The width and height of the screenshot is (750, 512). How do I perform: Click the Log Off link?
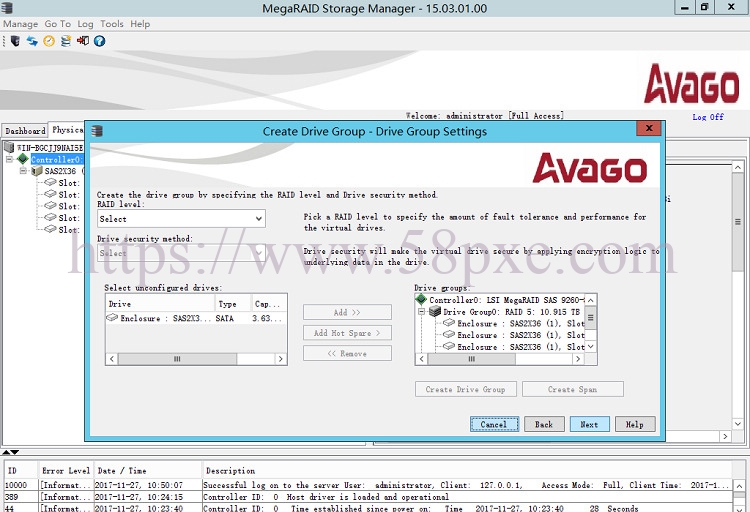coord(708,117)
